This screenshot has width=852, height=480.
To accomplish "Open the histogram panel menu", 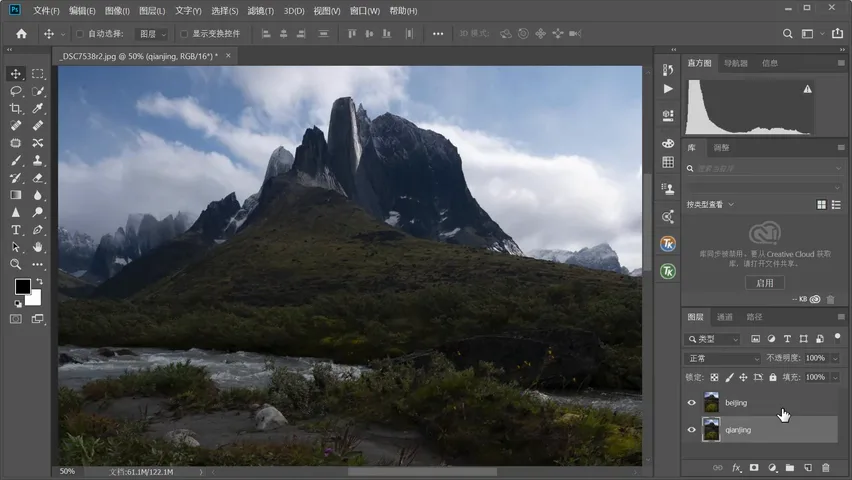I will tap(841, 63).
